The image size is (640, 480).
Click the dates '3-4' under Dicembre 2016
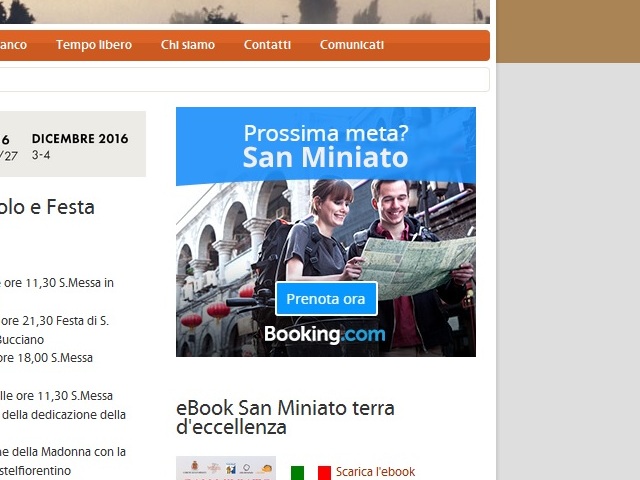[x=41, y=155]
